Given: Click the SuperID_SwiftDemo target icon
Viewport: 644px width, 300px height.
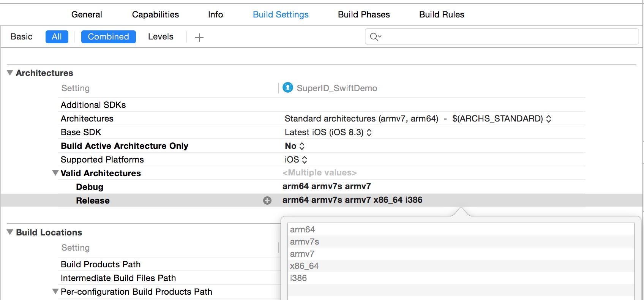Looking at the screenshot, I should tap(288, 88).
